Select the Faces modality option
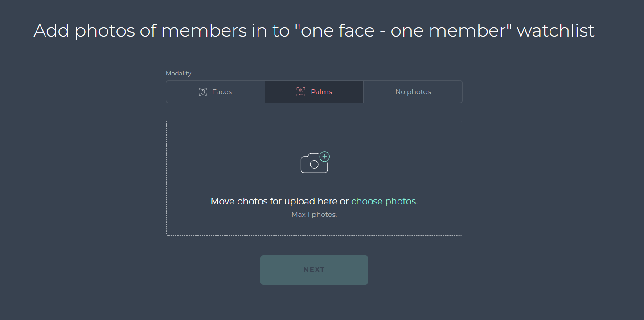This screenshot has width=644, height=320. [x=216, y=92]
